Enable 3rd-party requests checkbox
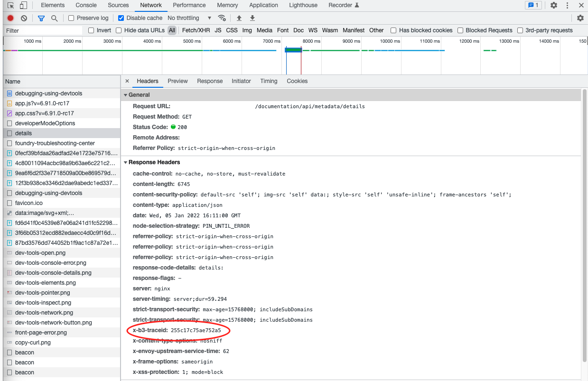The width and height of the screenshot is (588, 381). click(x=520, y=30)
